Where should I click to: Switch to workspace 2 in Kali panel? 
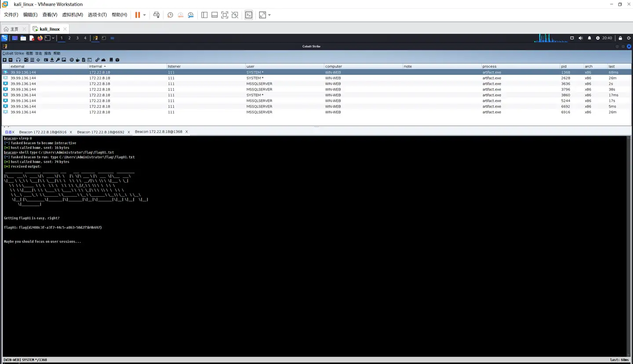69,38
